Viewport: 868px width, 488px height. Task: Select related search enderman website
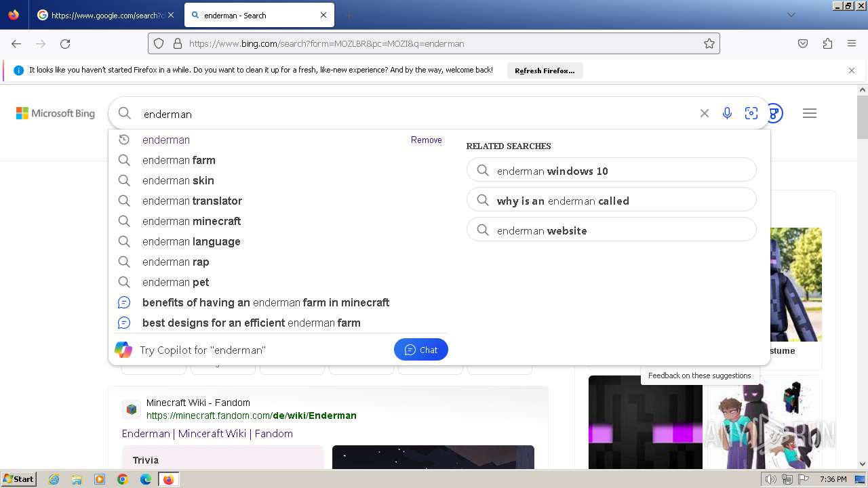click(612, 230)
